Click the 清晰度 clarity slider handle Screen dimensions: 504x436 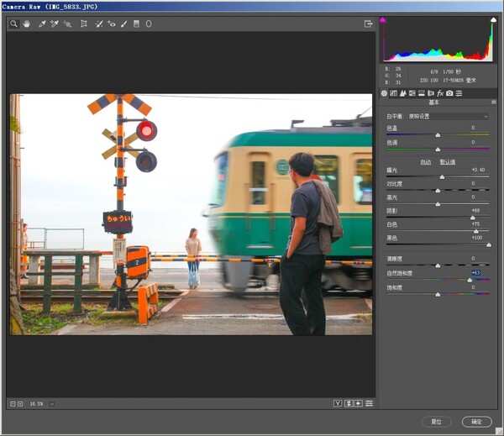[x=438, y=265]
